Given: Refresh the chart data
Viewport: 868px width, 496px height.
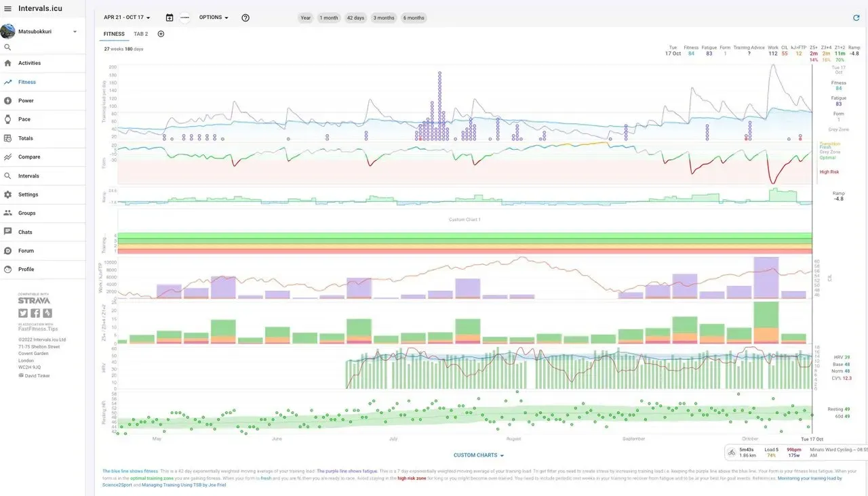Looking at the screenshot, I should point(856,18).
